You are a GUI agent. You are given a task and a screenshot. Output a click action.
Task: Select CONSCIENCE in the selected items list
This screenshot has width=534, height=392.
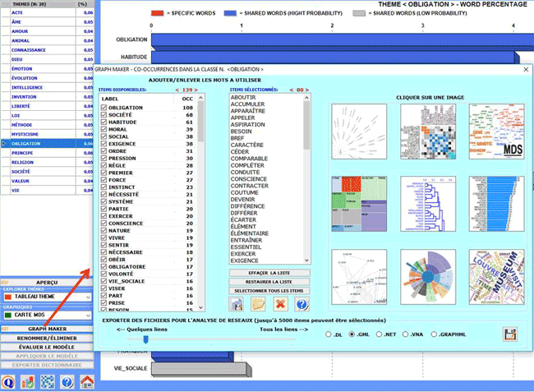point(249,179)
